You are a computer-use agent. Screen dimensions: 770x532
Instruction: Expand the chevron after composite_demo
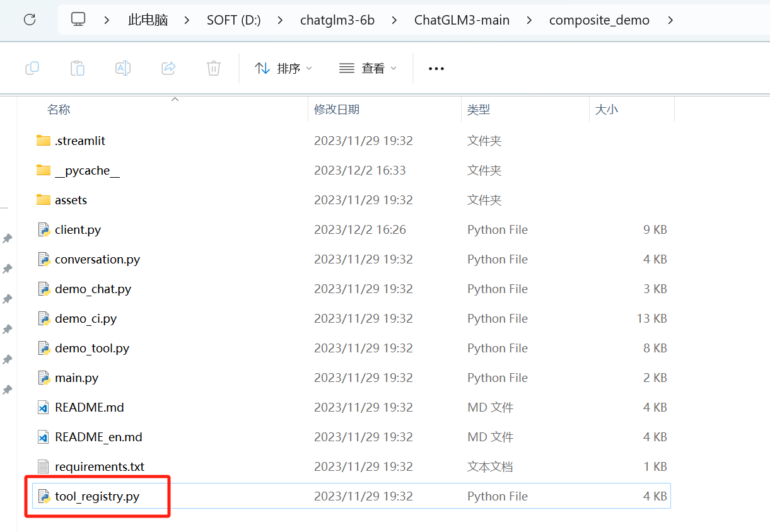pyautogui.click(x=670, y=20)
